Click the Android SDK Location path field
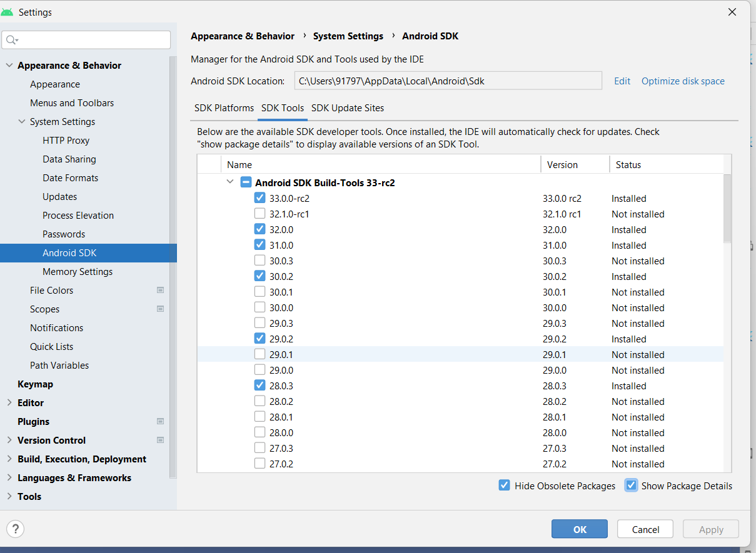 tap(448, 81)
